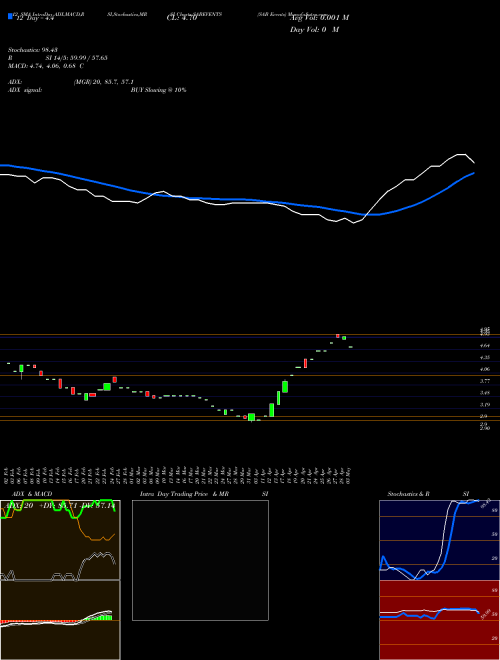Click the '(MGR) 20, 85.7, 57.1' ADX values
This screenshot has height=660, width=500.
pyautogui.click(x=104, y=82)
